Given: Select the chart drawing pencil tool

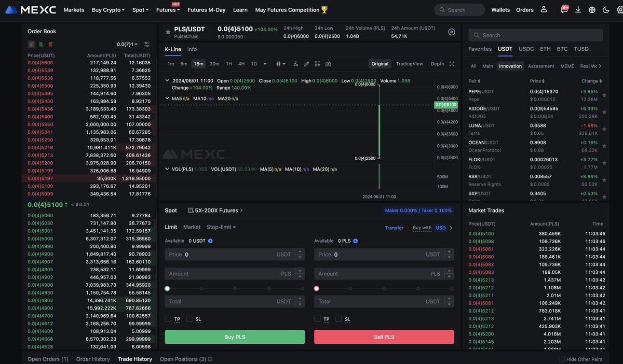Looking at the screenshot, I should pyautogui.click(x=306, y=64).
